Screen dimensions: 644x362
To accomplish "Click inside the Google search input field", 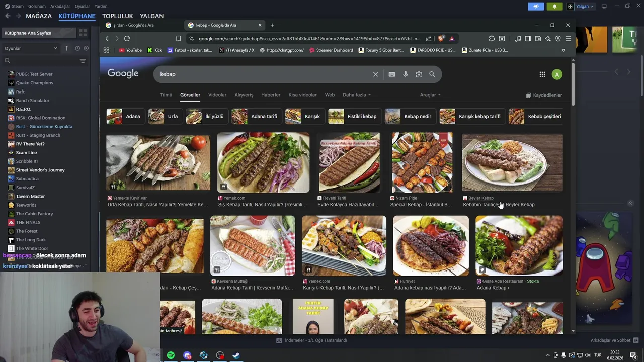I will [x=264, y=74].
